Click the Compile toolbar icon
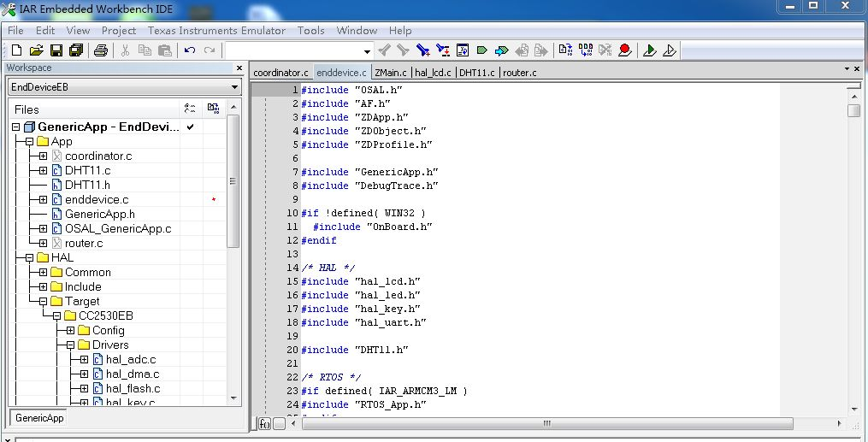Viewport: 868px width, 442px height. (x=565, y=50)
